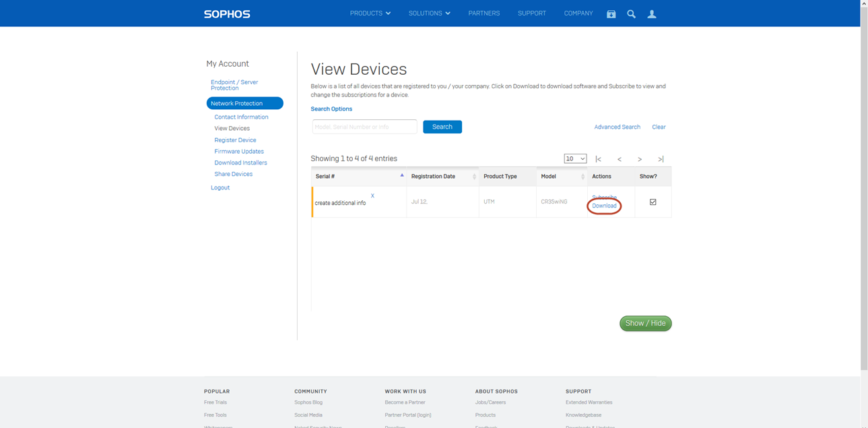Open Contact Information in sidebar
868x428 pixels.
241,117
